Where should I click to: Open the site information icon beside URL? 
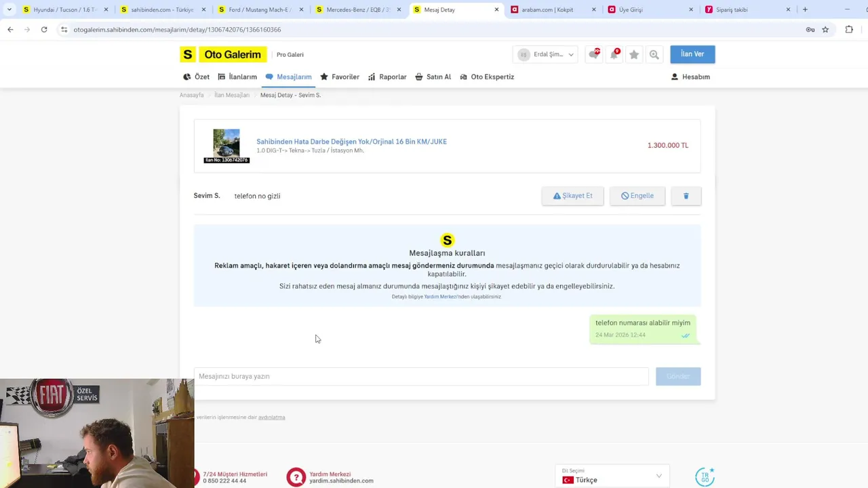64,29
